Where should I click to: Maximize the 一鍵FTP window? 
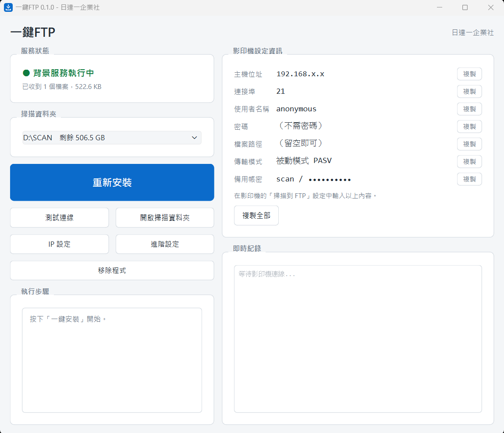click(x=465, y=7)
